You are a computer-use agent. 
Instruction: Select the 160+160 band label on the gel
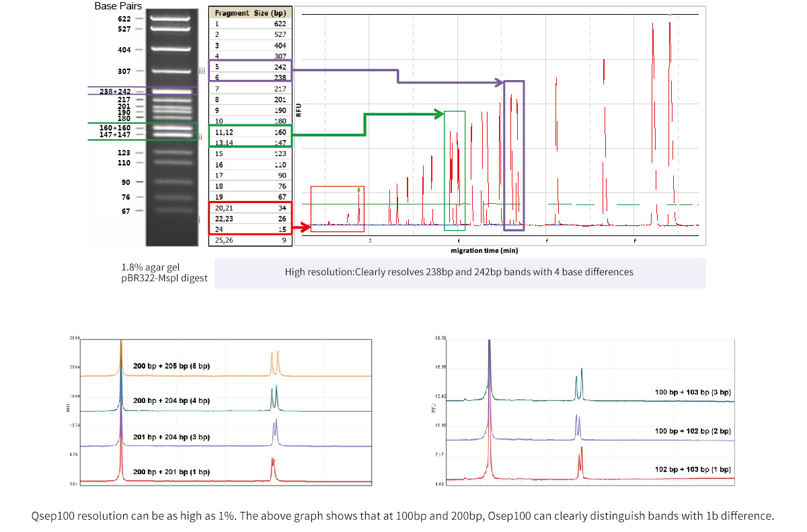tap(115, 127)
